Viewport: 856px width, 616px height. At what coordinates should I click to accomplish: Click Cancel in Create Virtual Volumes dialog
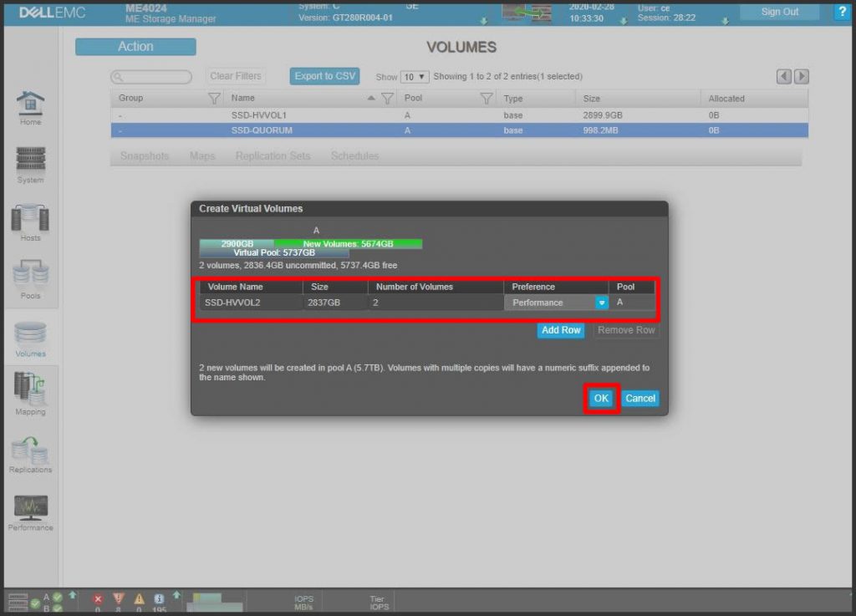640,399
